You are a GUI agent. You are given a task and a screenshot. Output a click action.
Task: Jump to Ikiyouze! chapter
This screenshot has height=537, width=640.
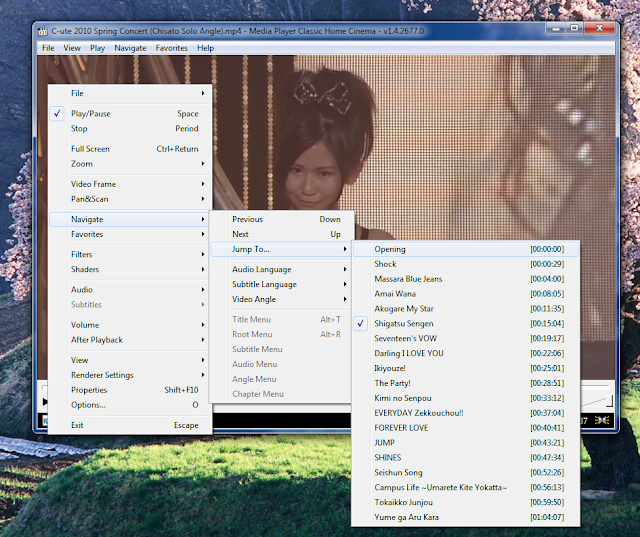pos(466,368)
